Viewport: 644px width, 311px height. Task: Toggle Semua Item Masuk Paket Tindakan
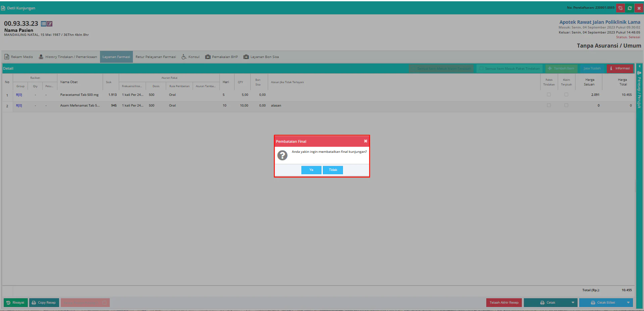tap(509, 68)
